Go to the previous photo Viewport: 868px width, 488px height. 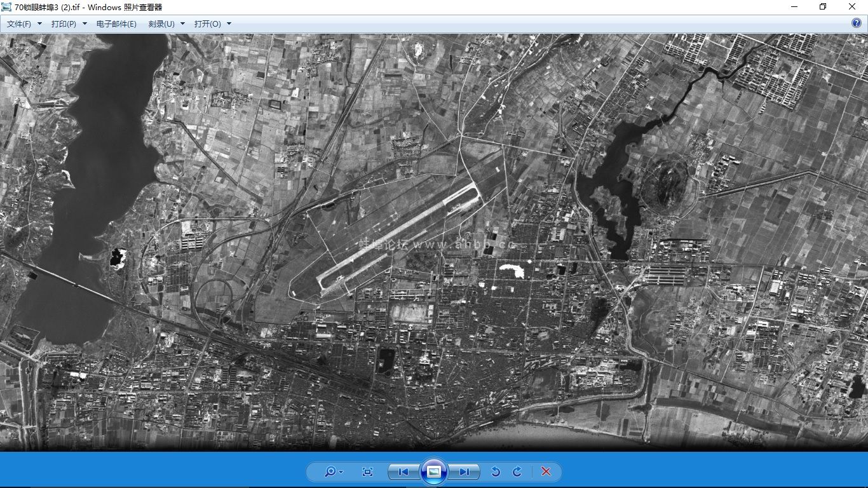point(403,471)
